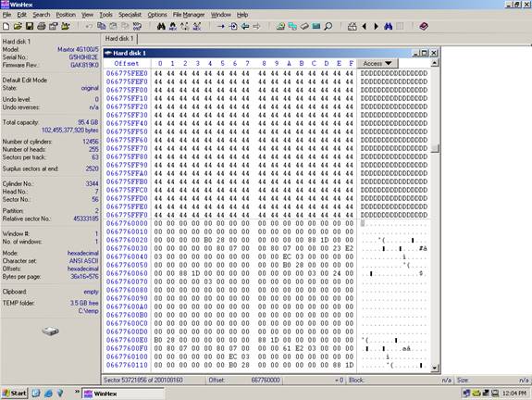Open the Access dropdown button
532x400 pixels.
coord(377,64)
